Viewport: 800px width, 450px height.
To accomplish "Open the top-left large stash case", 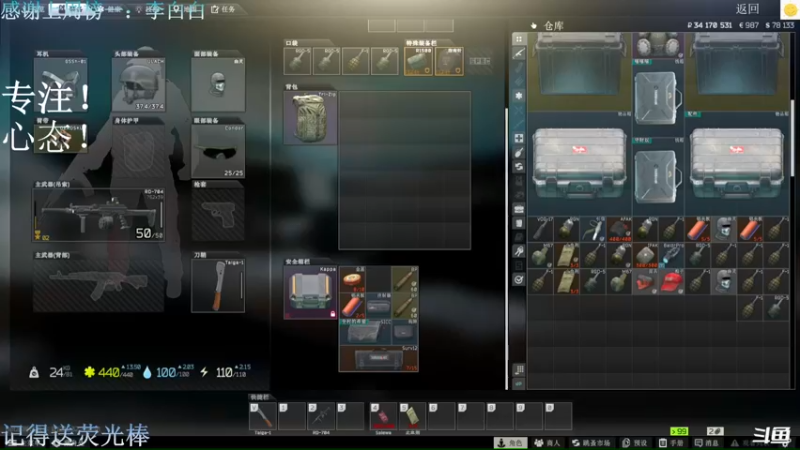I will 579,71.
